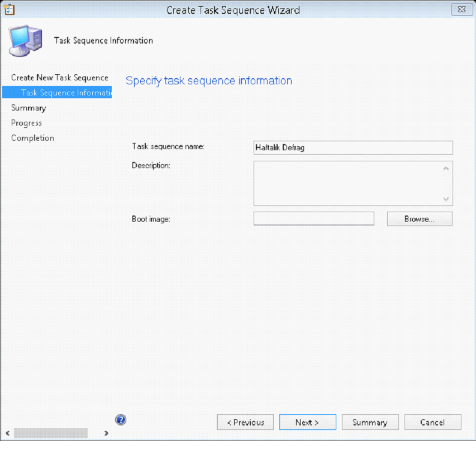Click the left arrow of sidebar scrollbar
The image size is (476, 450).
click(8, 433)
